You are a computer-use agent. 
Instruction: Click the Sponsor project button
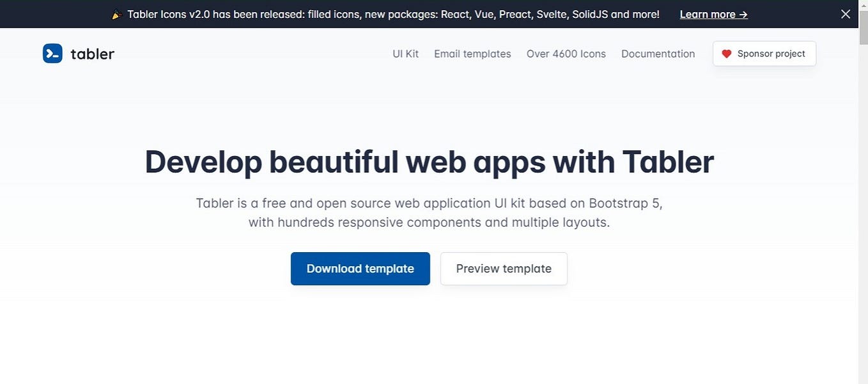click(764, 54)
